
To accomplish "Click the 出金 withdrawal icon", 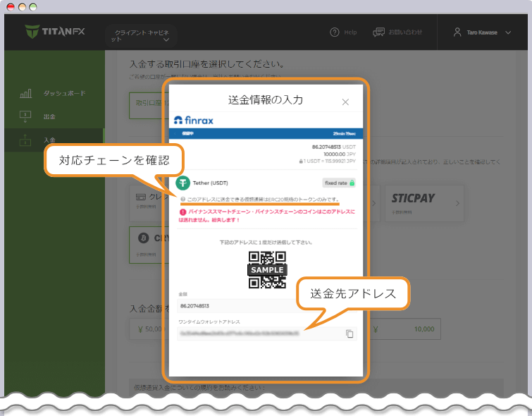I will (x=25, y=116).
